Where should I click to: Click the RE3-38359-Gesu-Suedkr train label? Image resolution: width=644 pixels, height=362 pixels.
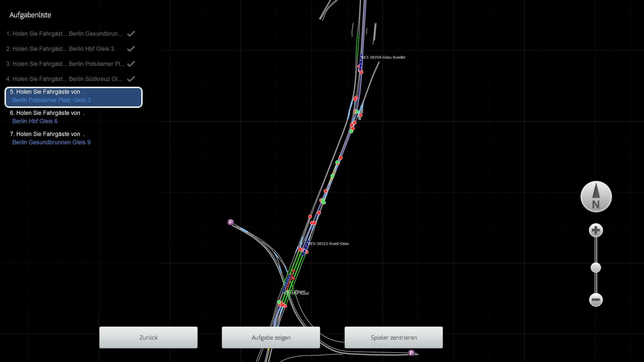(x=383, y=57)
